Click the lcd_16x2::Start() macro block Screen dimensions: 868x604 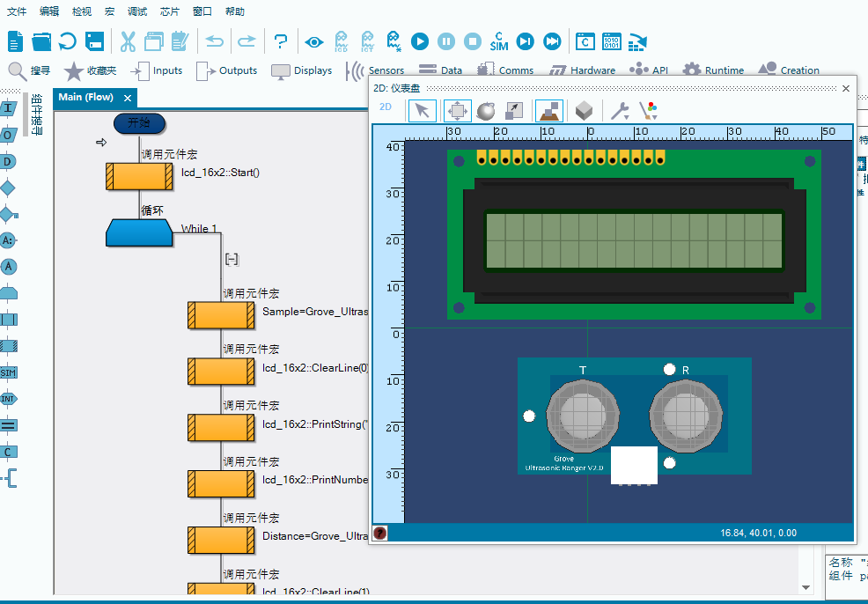pos(139,176)
